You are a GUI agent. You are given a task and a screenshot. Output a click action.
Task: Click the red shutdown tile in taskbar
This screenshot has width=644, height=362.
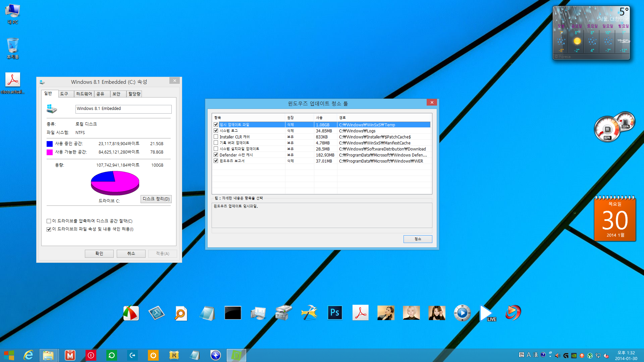(91, 355)
